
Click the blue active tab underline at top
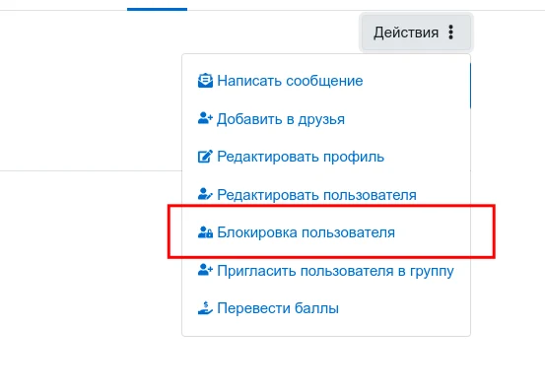157,9
